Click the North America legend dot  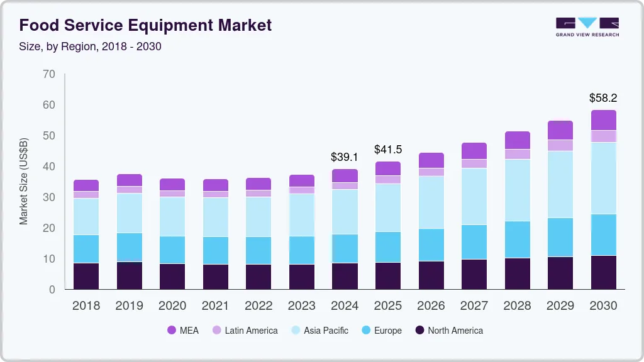tap(419, 331)
